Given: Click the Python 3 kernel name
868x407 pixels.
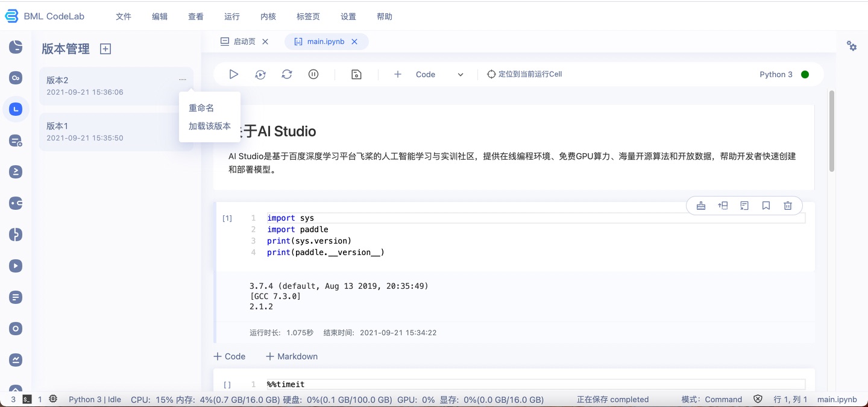Looking at the screenshot, I should (776, 74).
